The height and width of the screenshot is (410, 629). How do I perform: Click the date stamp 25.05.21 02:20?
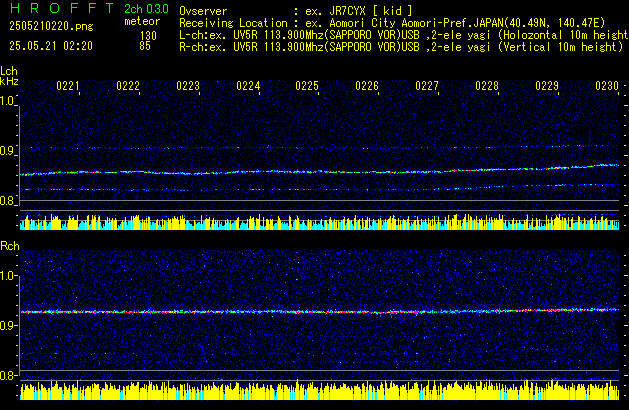51,46
